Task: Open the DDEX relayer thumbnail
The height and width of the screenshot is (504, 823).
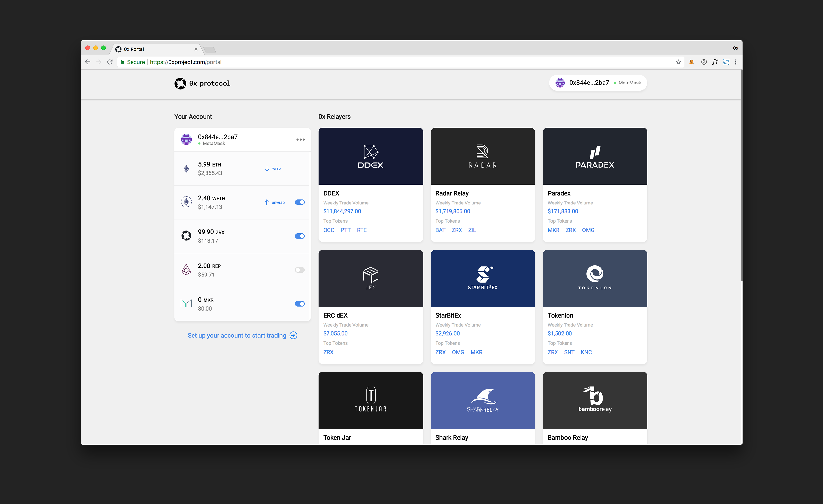Action: click(370, 156)
